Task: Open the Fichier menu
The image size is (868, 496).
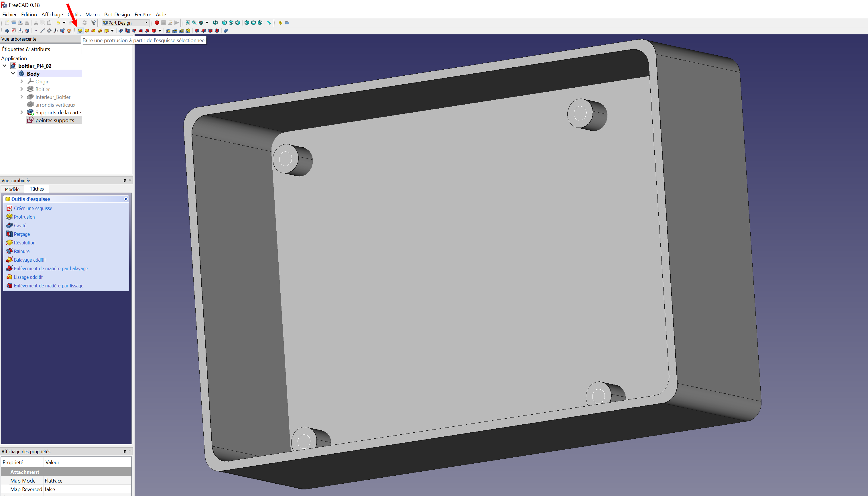Action: coord(9,14)
